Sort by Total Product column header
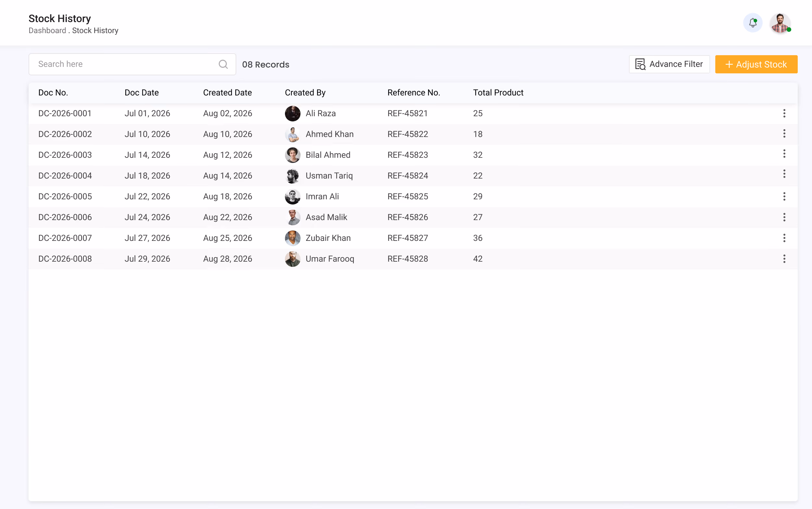The width and height of the screenshot is (812, 509). tap(498, 93)
